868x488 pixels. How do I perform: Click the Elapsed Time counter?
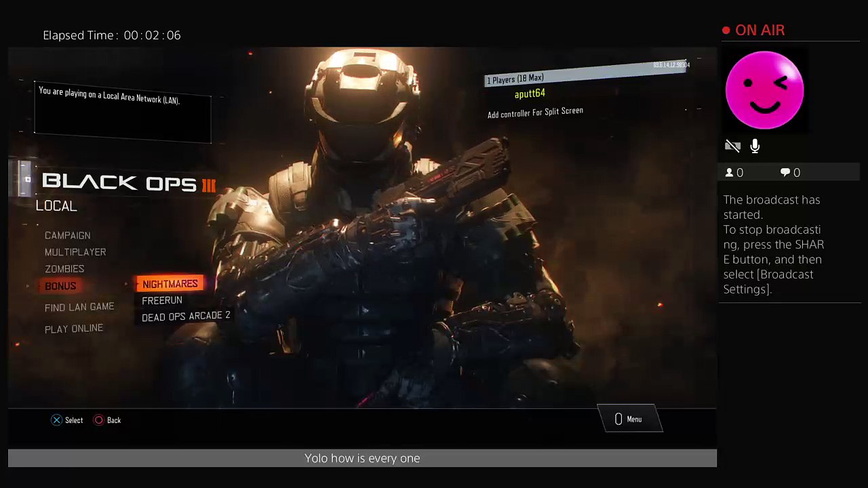112,35
